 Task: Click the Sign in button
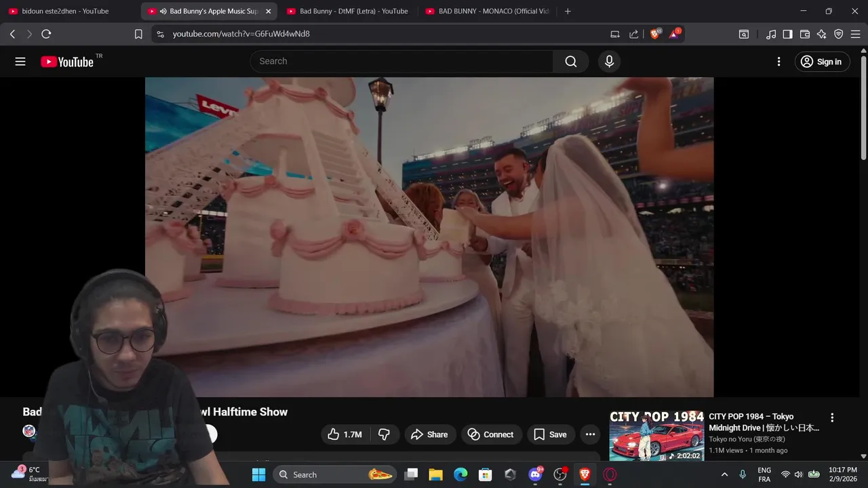(x=822, y=62)
